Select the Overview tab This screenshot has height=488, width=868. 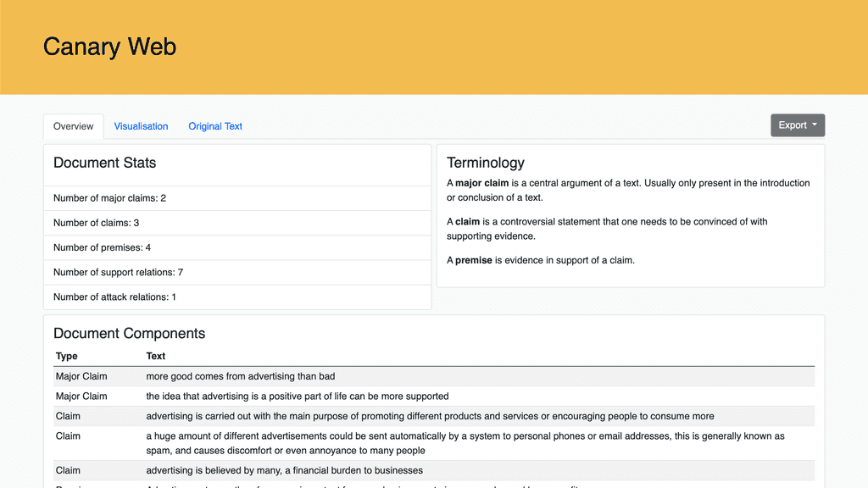74,126
